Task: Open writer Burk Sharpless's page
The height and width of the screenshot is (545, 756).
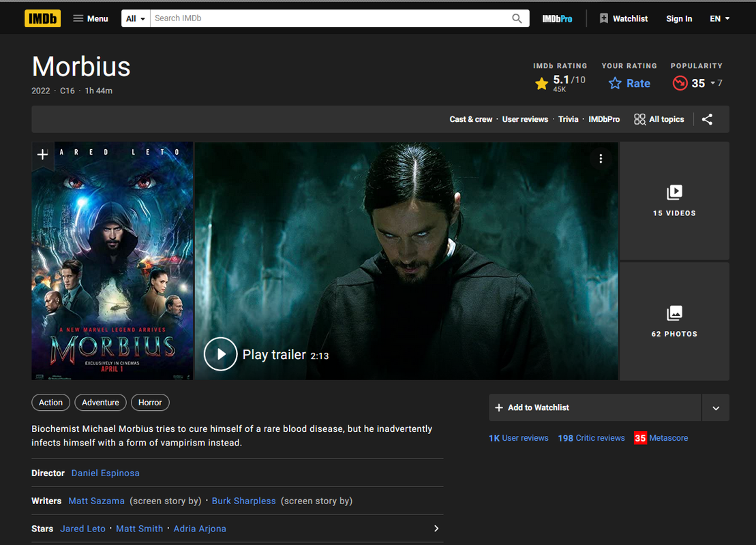Action: pos(243,501)
